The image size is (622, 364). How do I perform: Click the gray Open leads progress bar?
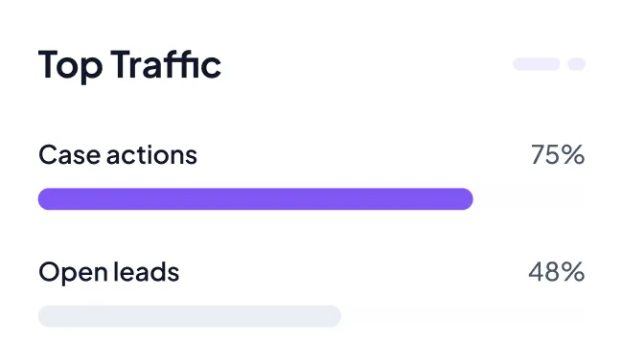[x=190, y=316]
